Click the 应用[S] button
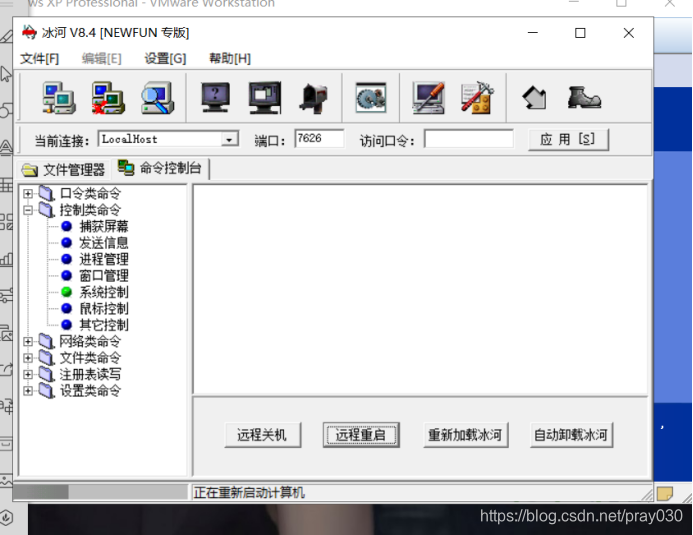The height and width of the screenshot is (535, 693). pyautogui.click(x=568, y=140)
